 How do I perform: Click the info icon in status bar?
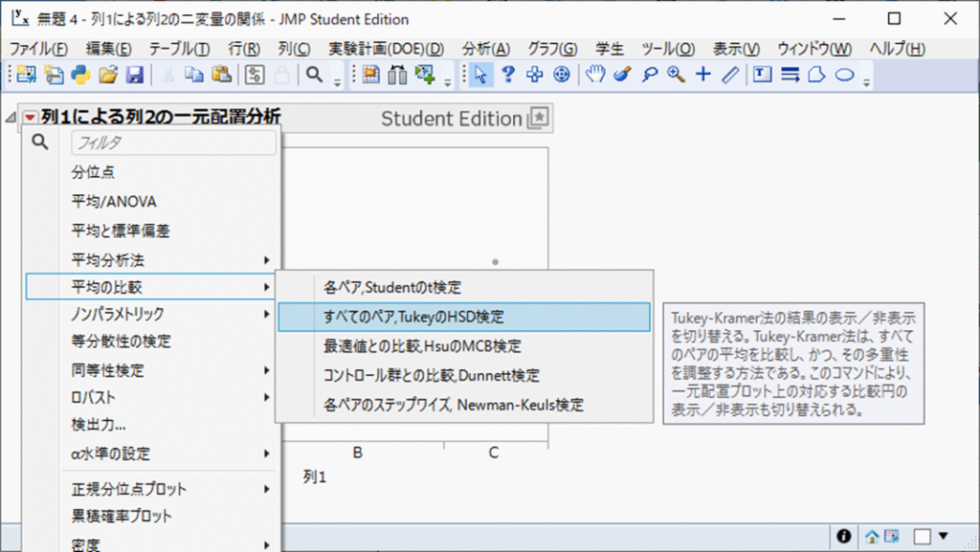[844, 536]
